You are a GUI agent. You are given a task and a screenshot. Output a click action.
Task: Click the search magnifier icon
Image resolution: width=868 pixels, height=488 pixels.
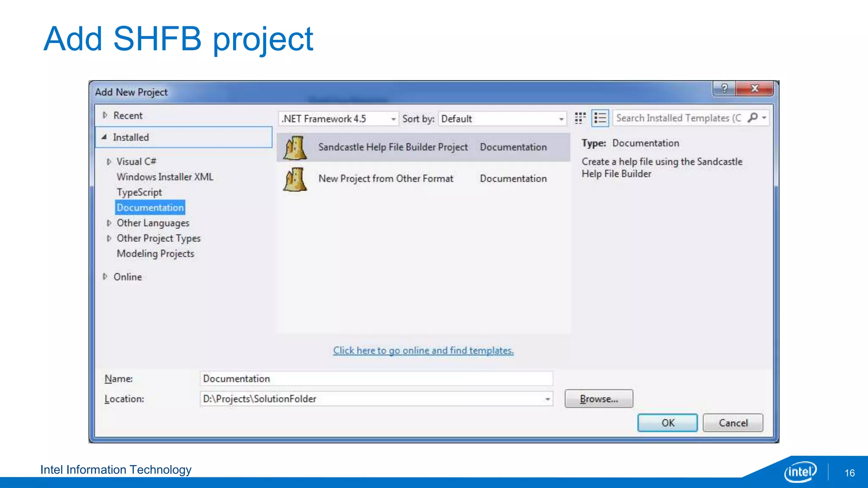(x=753, y=118)
